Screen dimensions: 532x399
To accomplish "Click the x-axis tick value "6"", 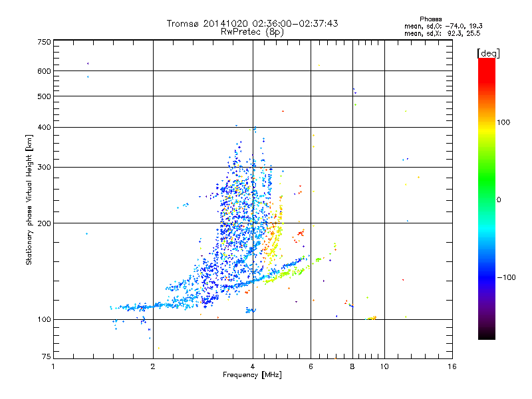I will point(311,366).
